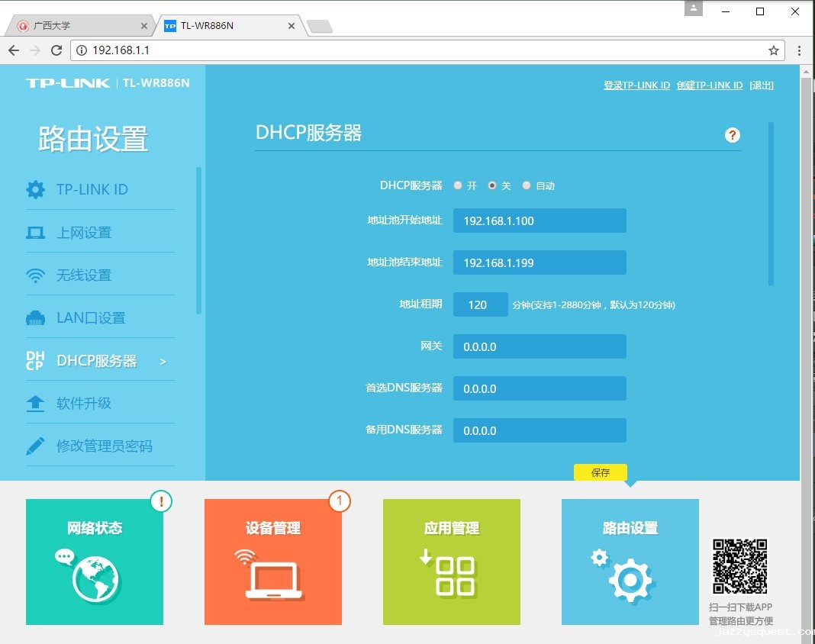Select the 关 radio button for DHCP
This screenshot has height=644, width=815.
[x=492, y=185]
